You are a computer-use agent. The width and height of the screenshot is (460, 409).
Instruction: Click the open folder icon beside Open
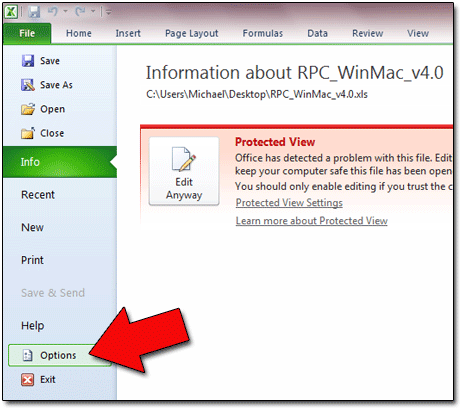tap(28, 109)
